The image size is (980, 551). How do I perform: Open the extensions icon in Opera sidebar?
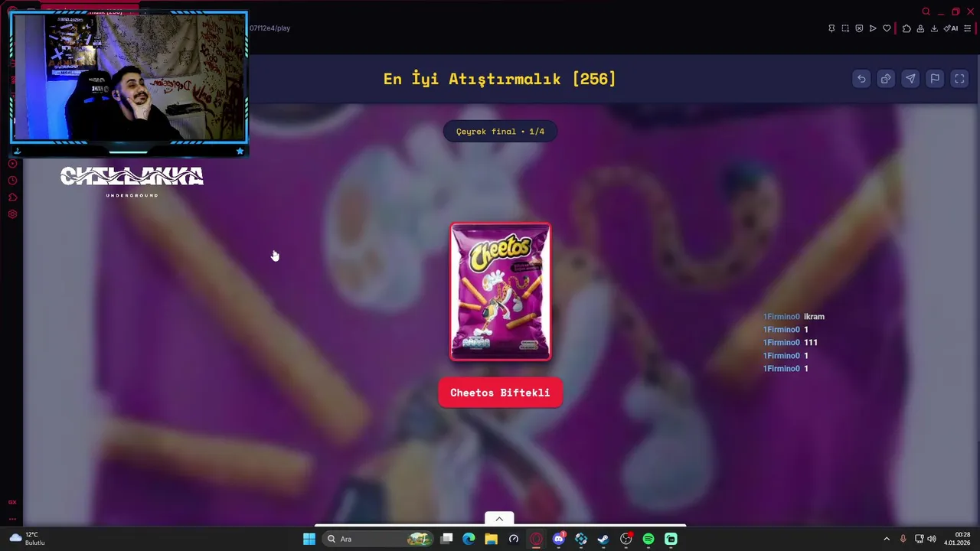point(12,197)
